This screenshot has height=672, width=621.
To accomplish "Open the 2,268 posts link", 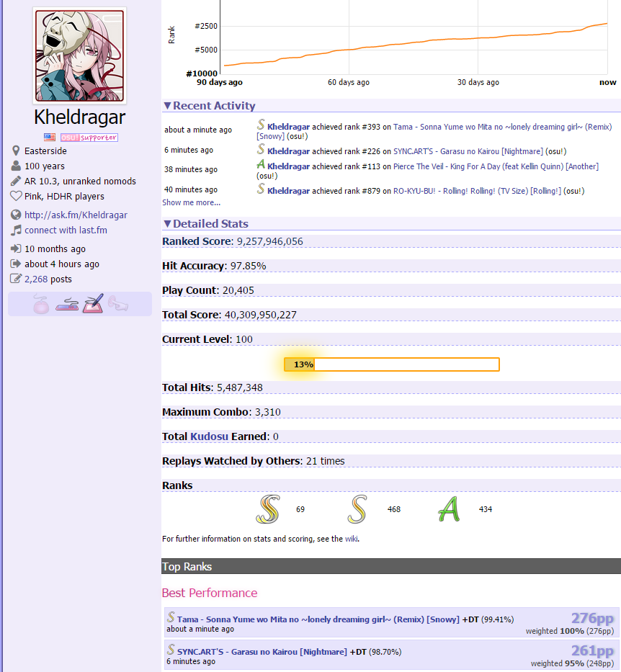I will [x=36, y=279].
